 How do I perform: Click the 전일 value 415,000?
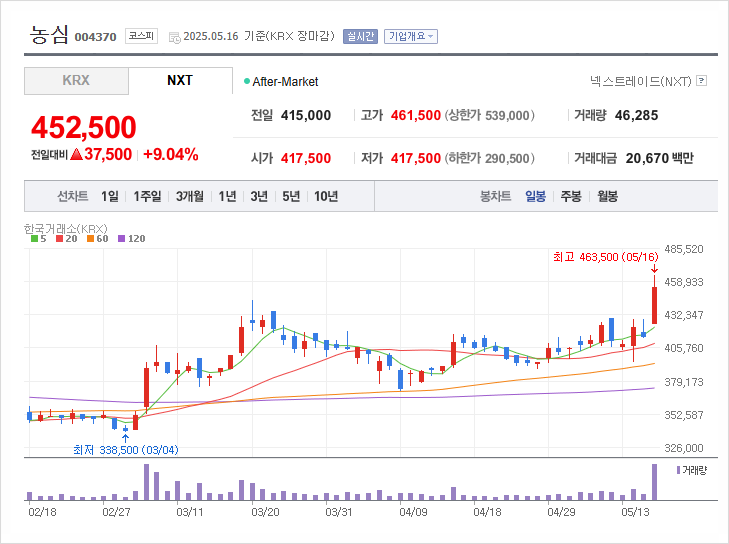[306, 115]
